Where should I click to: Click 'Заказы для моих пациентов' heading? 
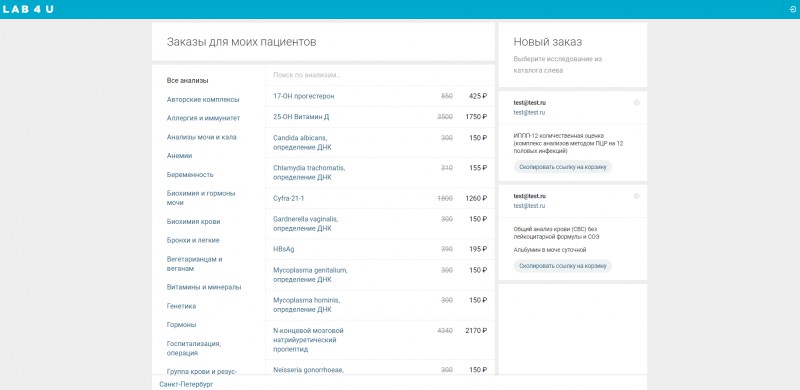[x=241, y=42]
